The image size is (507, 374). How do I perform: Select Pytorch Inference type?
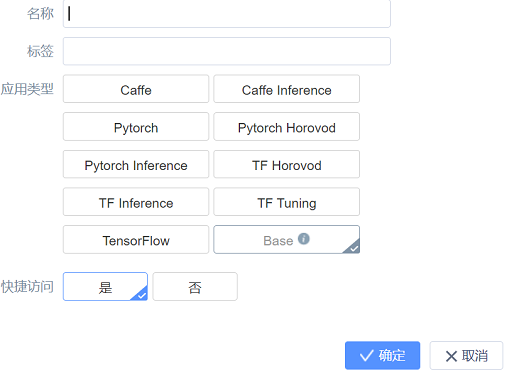[x=136, y=164]
